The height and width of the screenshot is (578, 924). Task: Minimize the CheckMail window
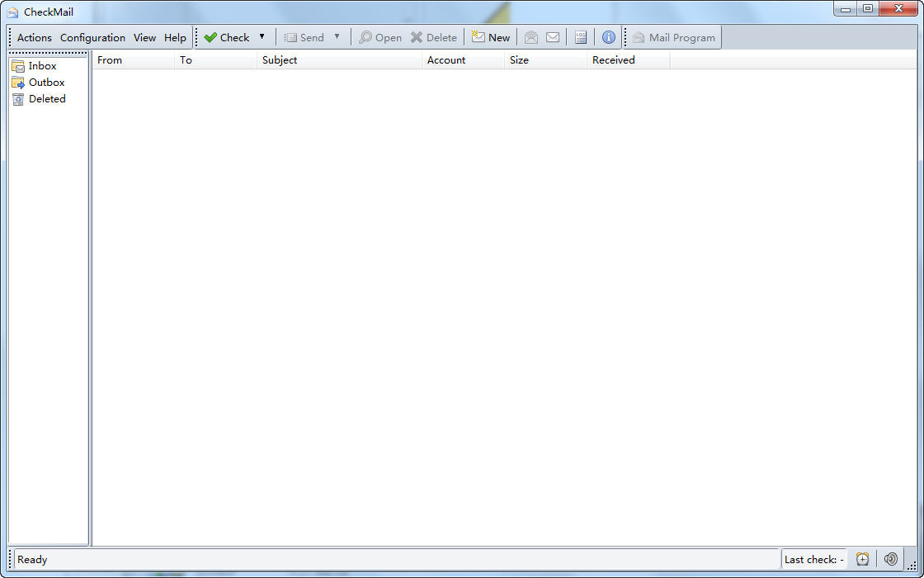coord(846,8)
